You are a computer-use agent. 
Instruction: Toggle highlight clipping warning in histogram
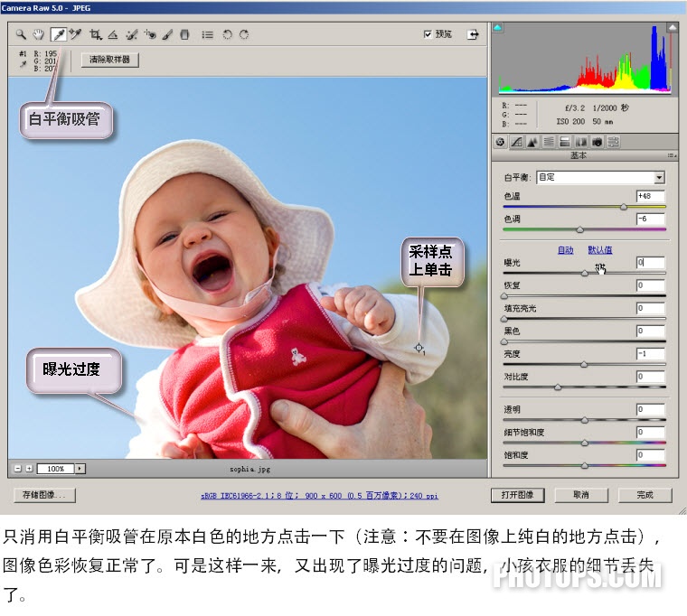point(672,28)
